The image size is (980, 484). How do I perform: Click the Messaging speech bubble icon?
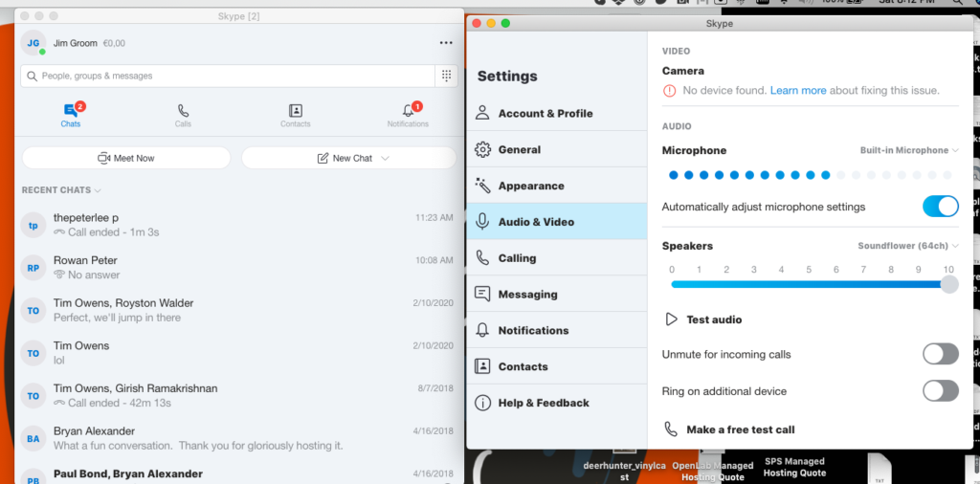(482, 295)
